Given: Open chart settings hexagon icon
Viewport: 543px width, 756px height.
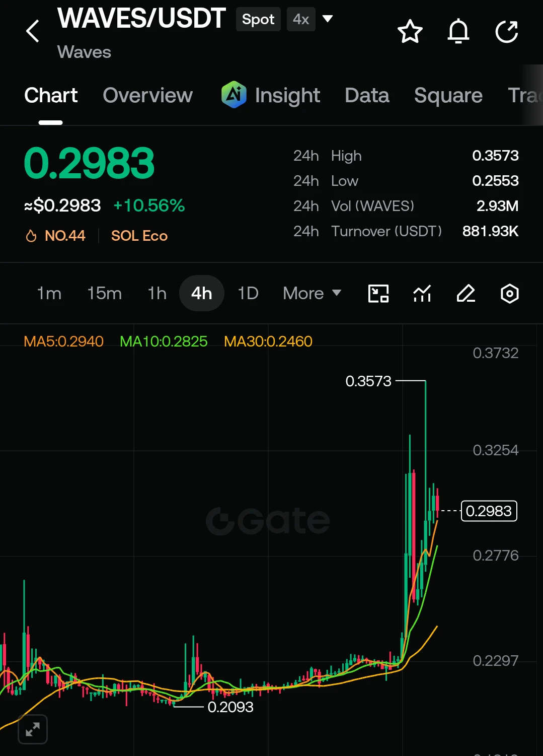Looking at the screenshot, I should tap(510, 293).
